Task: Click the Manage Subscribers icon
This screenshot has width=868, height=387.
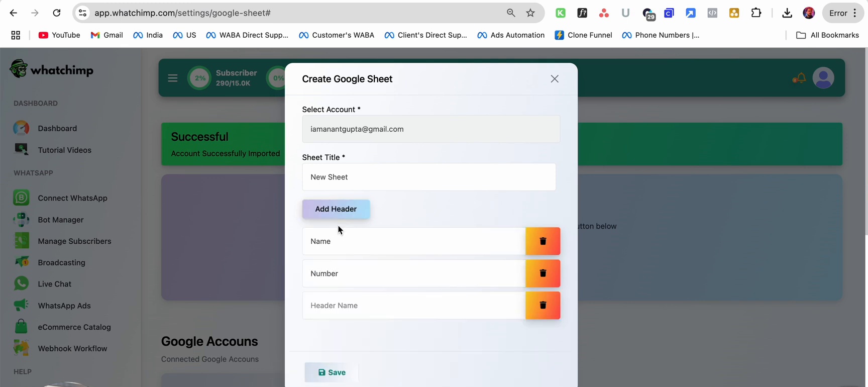Action: pos(21,241)
